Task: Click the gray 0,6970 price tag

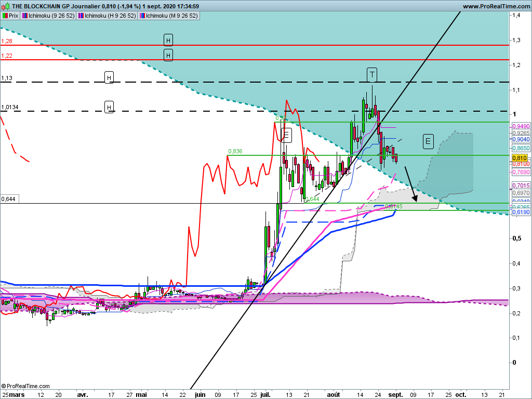Action: click(521, 193)
